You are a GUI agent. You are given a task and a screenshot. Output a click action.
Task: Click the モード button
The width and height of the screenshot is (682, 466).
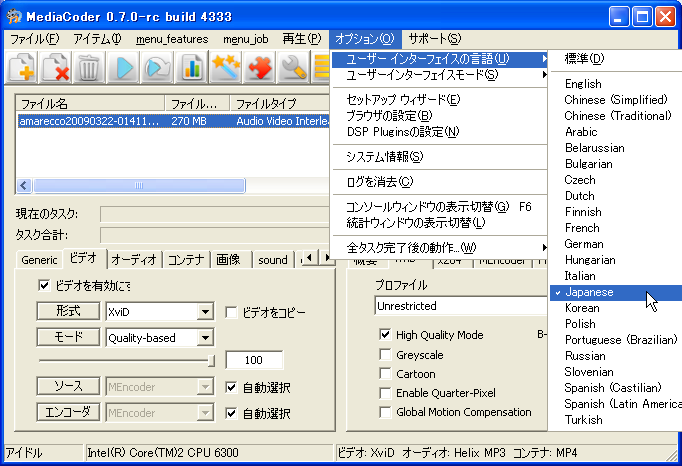pyautogui.click(x=68, y=338)
